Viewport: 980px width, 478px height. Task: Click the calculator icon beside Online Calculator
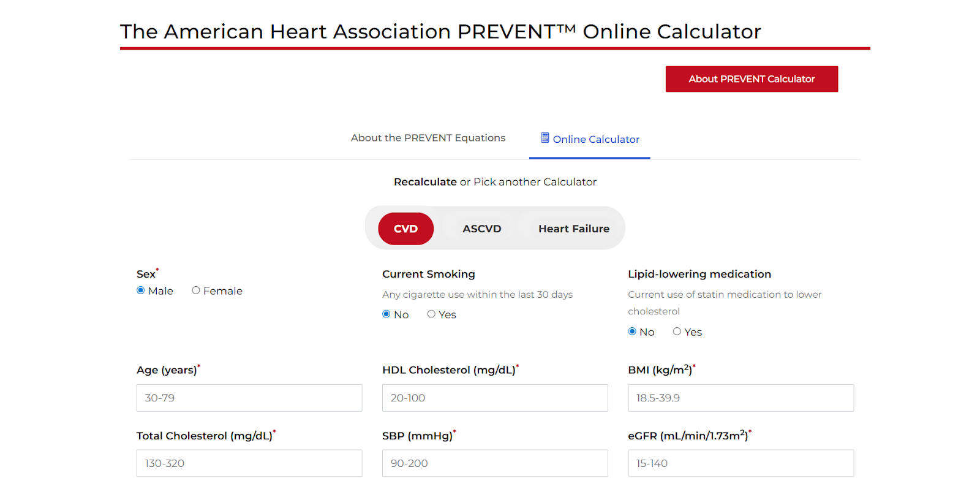[x=545, y=138]
